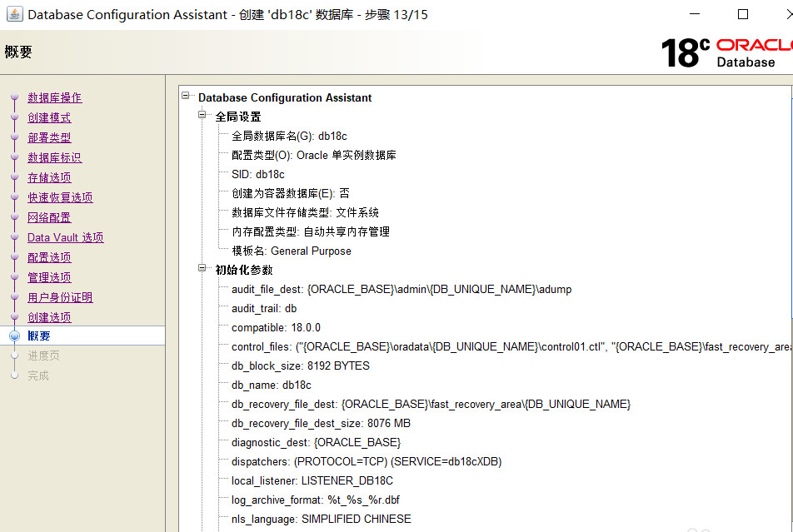Collapse the 全局设置 tree section
The height and width of the screenshot is (532, 793).
tap(202, 116)
